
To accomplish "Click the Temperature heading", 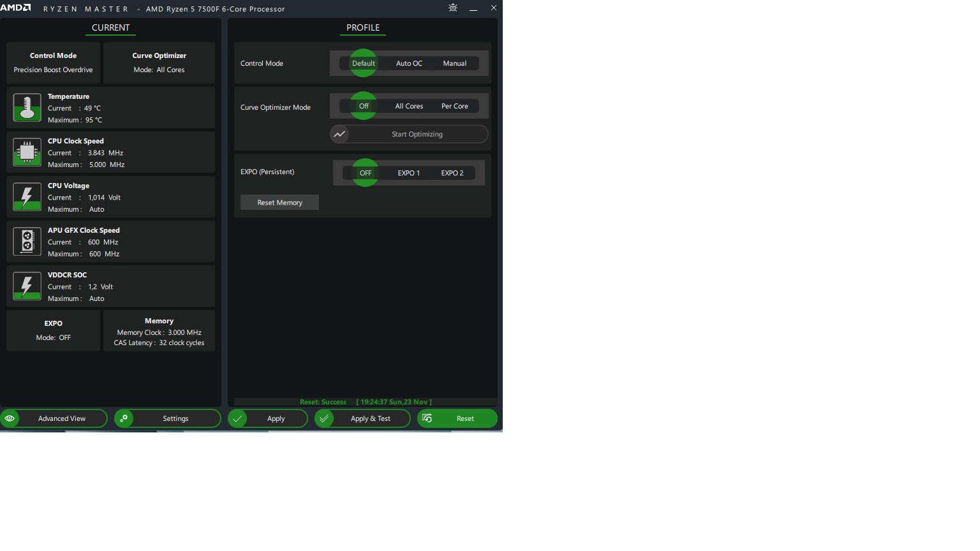I will 68,96.
